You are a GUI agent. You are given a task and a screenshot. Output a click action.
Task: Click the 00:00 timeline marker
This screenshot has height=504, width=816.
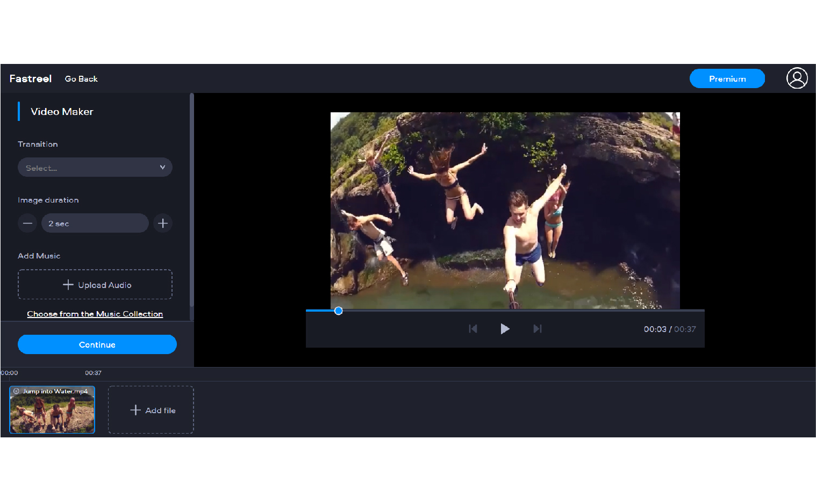tap(9, 373)
